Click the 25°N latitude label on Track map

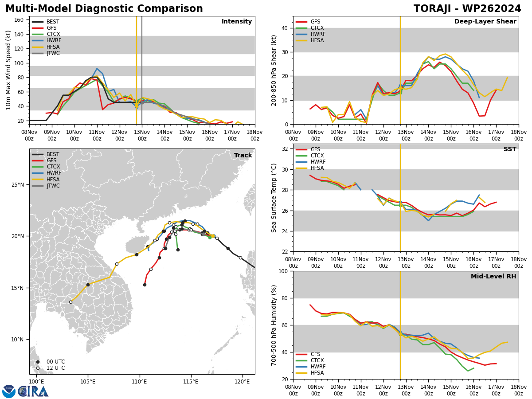17,185
